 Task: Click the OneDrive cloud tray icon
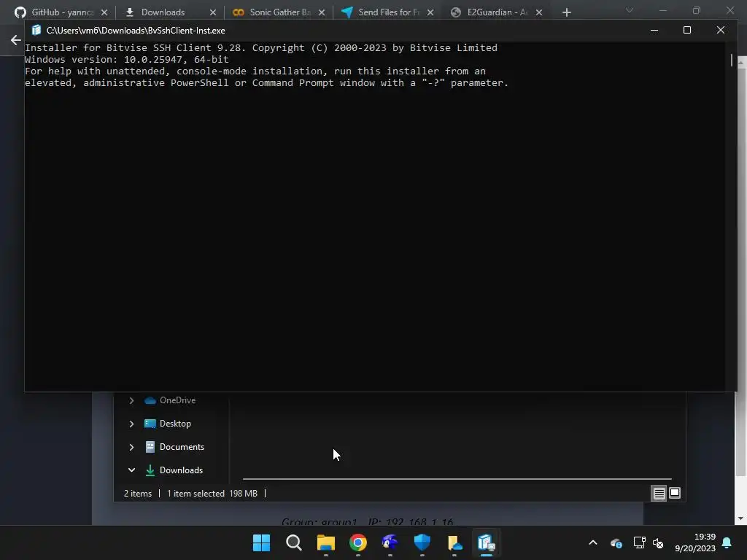(x=616, y=542)
